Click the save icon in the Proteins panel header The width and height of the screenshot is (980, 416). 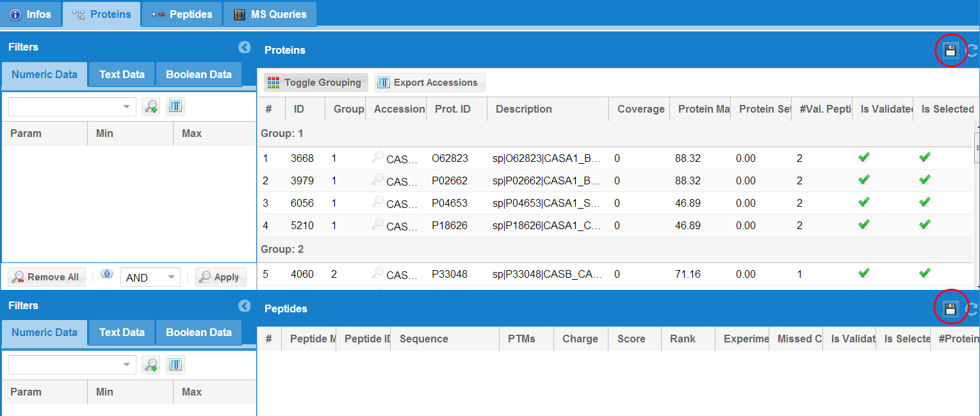tap(950, 51)
